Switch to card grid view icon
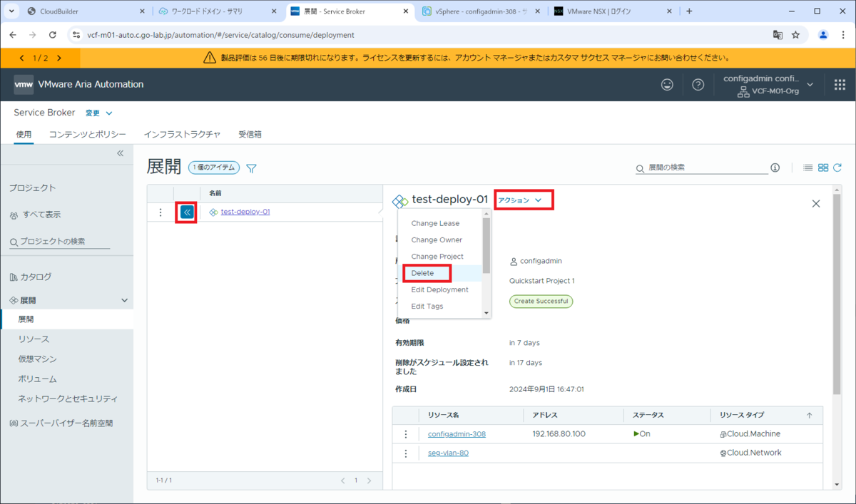The image size is (856, 504). [823, 168]
